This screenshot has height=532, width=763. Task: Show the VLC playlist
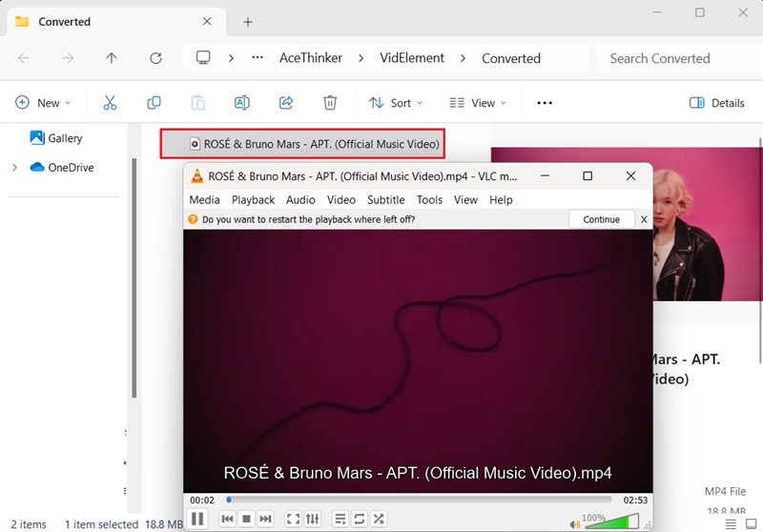click(x=340, y=519)
